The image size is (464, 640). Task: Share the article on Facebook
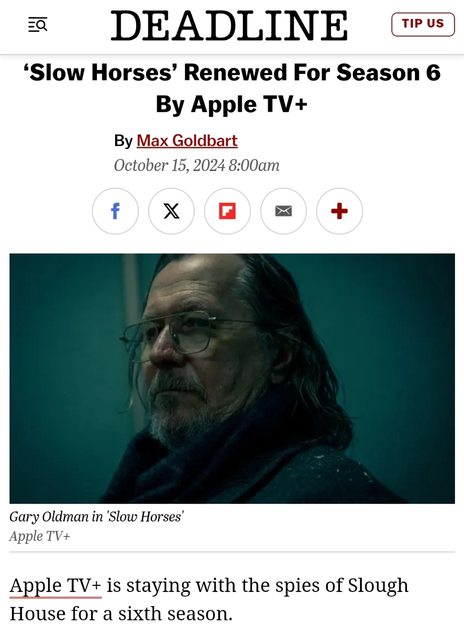115,211
